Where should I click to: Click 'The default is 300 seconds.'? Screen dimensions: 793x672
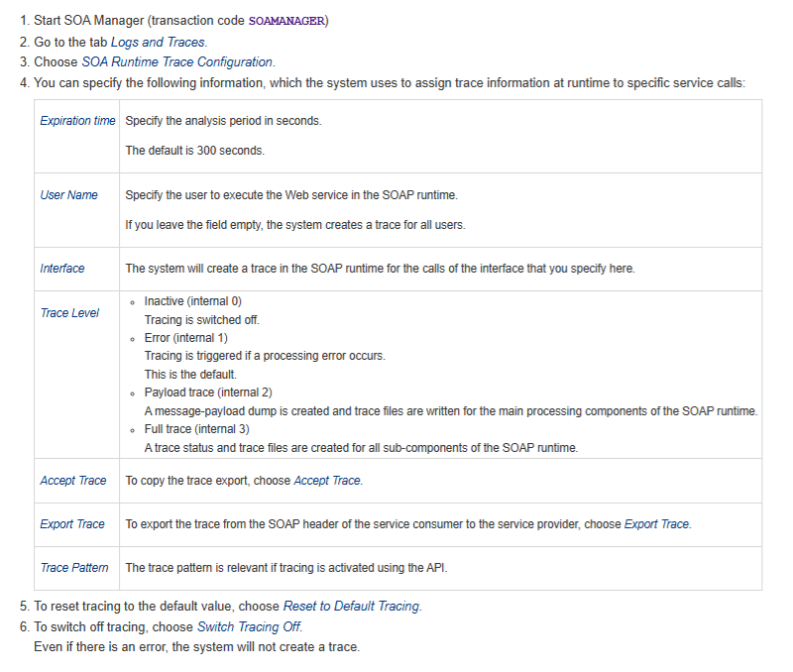194,151
